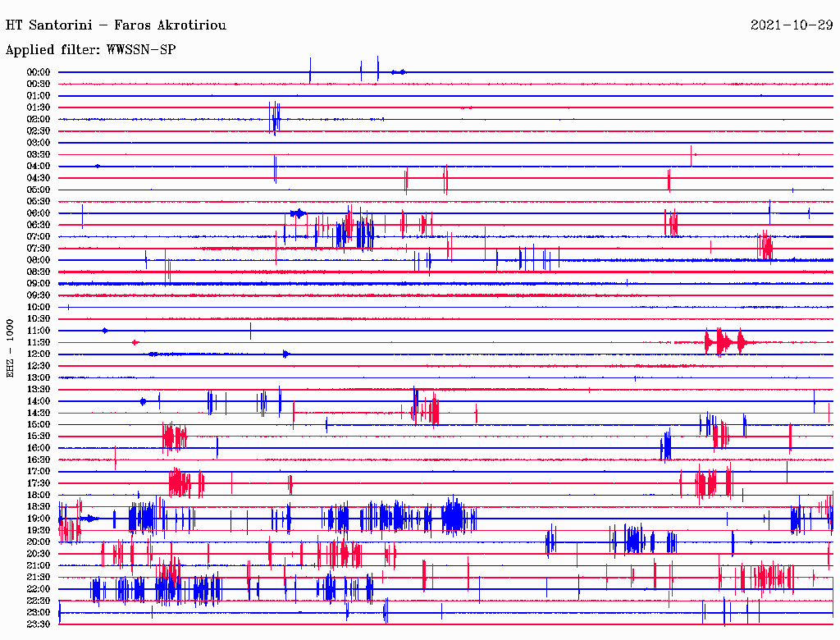Select the 23:00 time label
Viewport: 840px width, 640px height.
coord(39,613)
